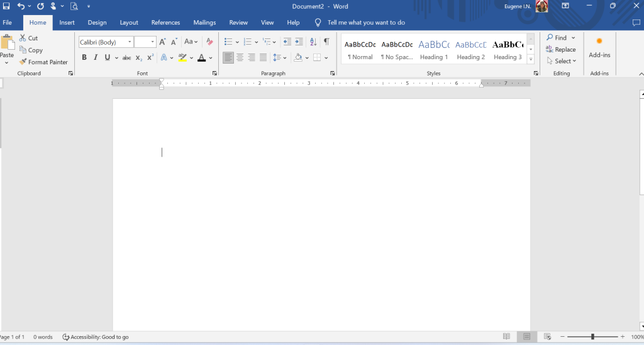Open the References ribbon tab

pos(165,23)
